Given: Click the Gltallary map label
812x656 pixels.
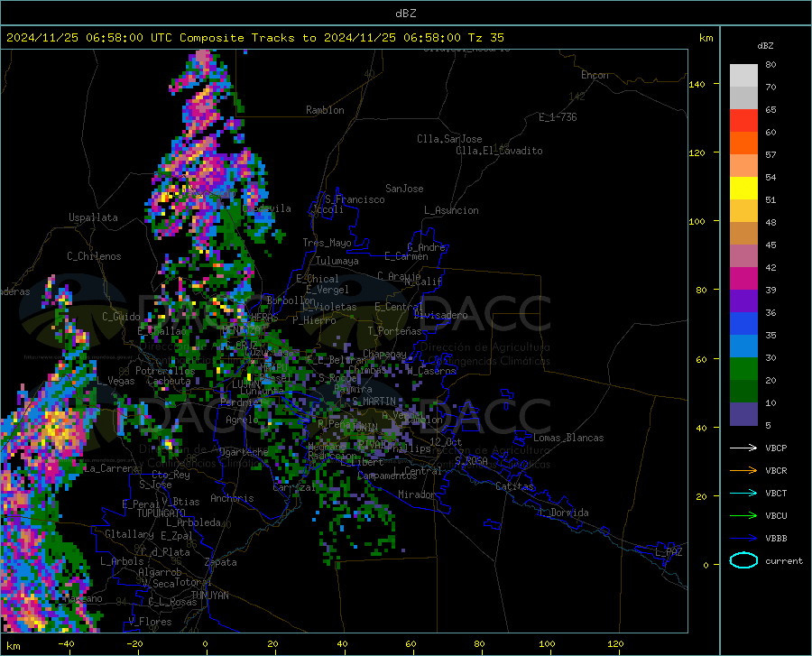Looking at the screenshot, I should [129, 534].
